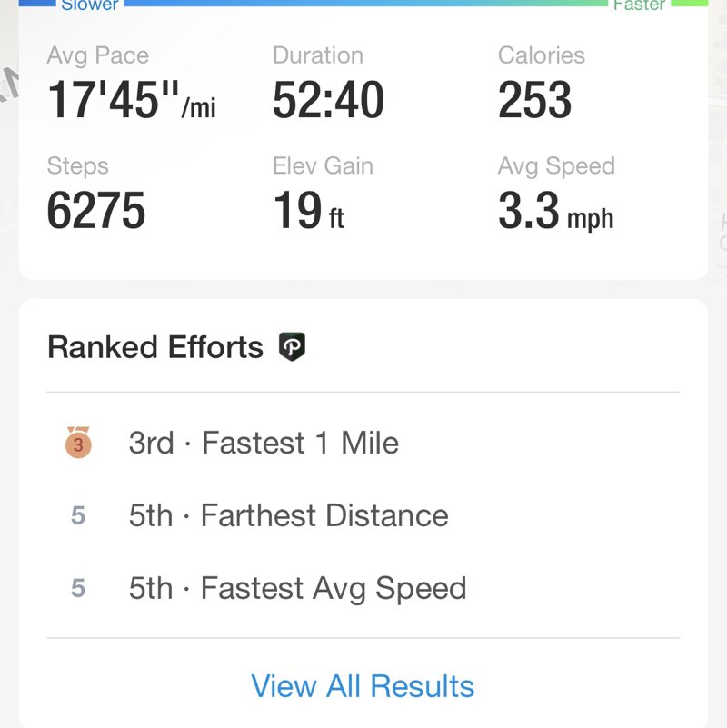The image size is (727, 728).
Task: Tap the bronze 3rd place medal icon
Action: [78, 444]
